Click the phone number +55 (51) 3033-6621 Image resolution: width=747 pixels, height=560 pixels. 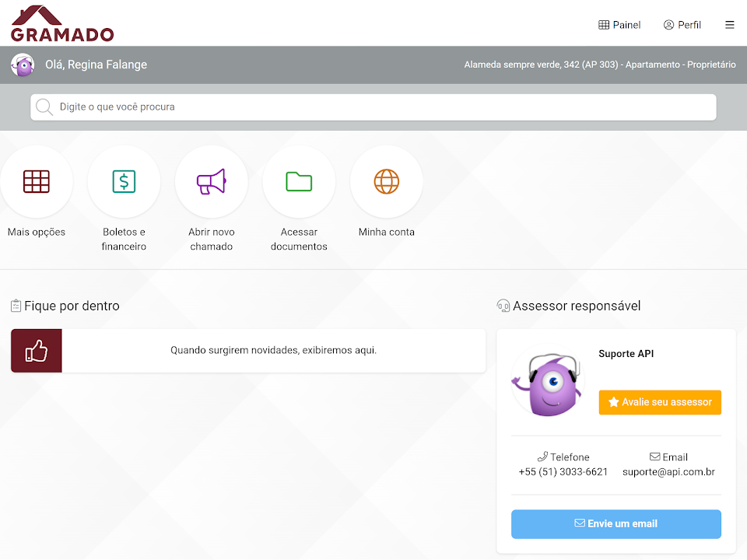563,472
